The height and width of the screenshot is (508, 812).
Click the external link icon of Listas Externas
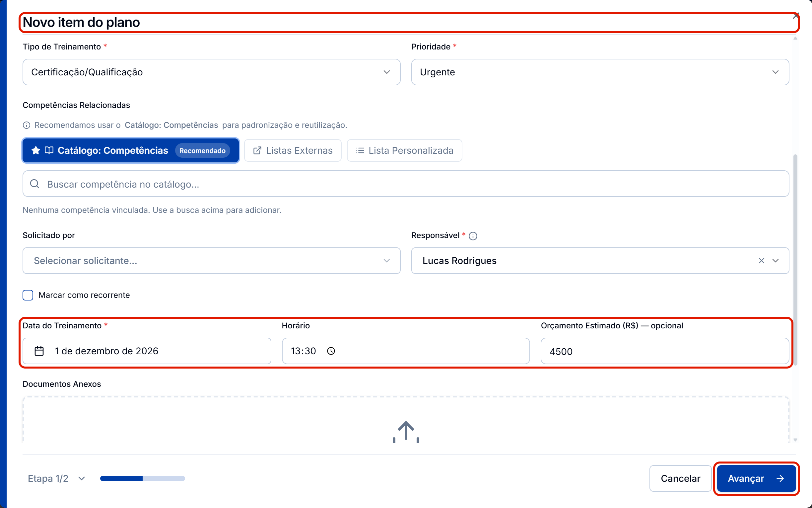pos(257,150)
